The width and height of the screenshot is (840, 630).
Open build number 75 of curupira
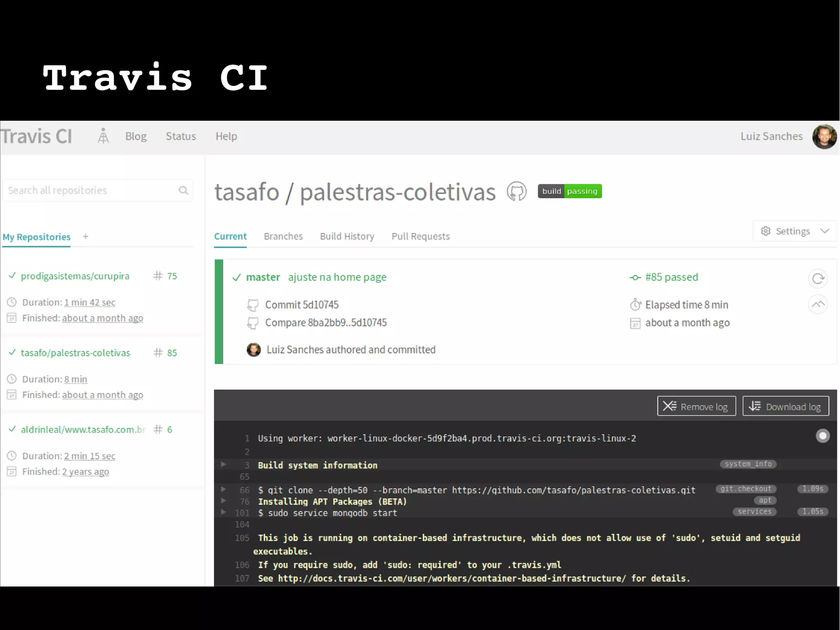[x=172, y=276]
